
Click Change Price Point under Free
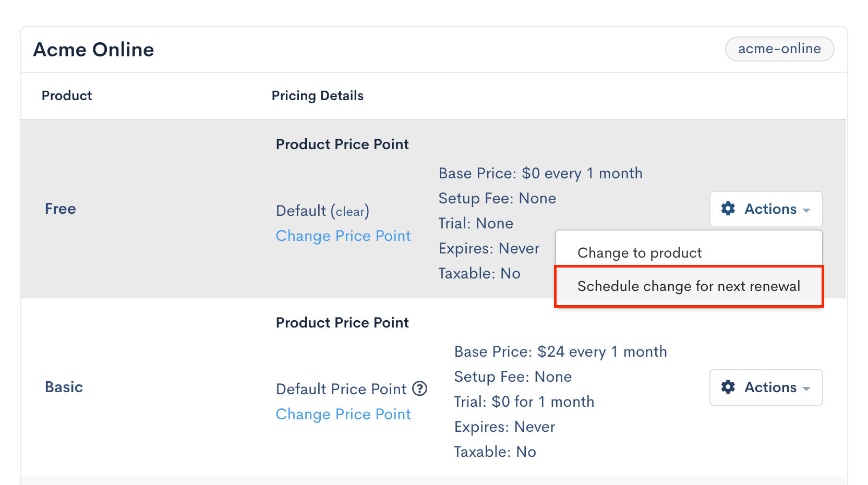pyautogui.click(x=343, y=236)
